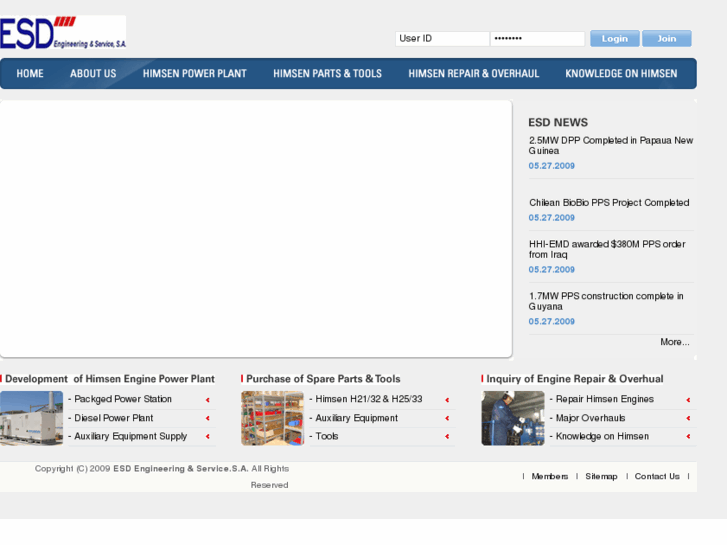Image resolution: width=727 pixels, height=545 pixels.
Task: Click date under Guyana PPS news
Action: (x=552, y=322)
